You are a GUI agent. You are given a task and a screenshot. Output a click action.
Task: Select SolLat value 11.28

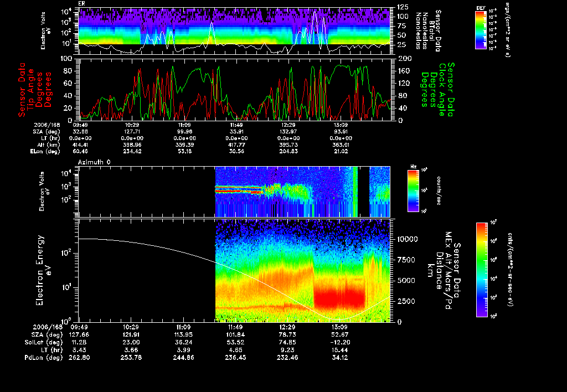(79, 342)
